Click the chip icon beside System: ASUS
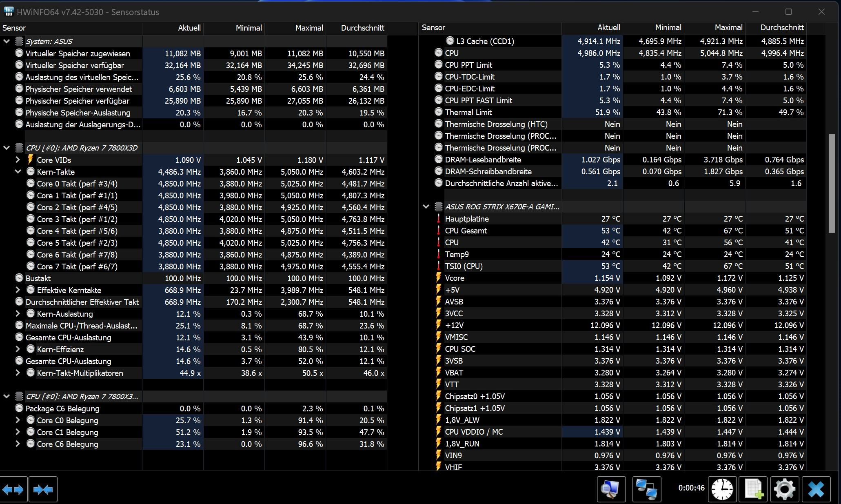The height and width of the screenshot is (504, 841). click(19, 41)
